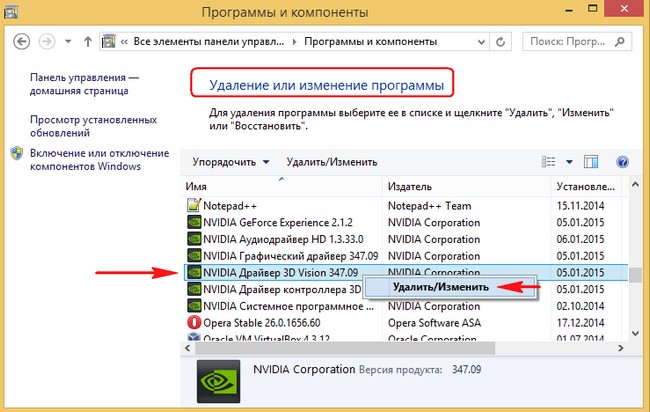Viewport: 650px width, 412px height.
Task: Sort the list by the Издатель column
Action: pos(468,187)
